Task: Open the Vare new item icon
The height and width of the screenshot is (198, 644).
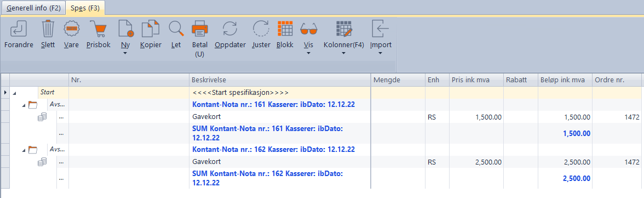Action: click(x=71, y=29)
